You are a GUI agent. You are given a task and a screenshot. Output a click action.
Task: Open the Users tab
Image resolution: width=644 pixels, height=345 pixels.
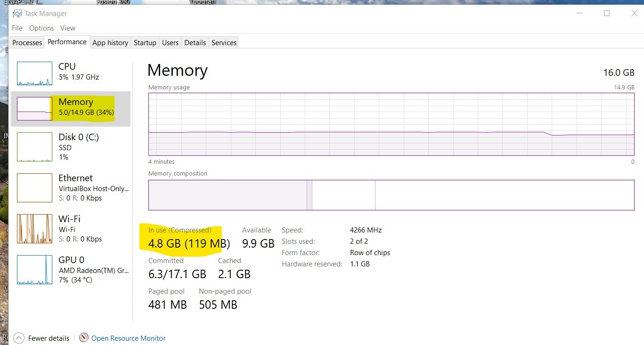coord(170,42)
